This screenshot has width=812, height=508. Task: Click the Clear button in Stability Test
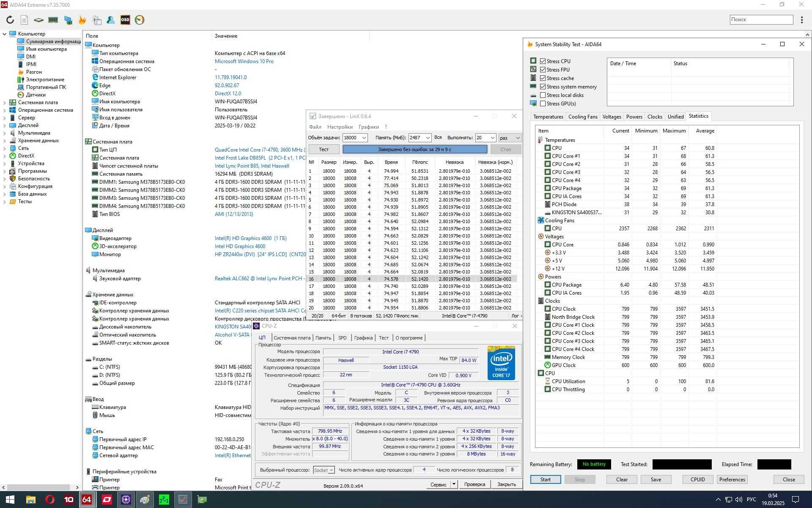coord(622,480)
